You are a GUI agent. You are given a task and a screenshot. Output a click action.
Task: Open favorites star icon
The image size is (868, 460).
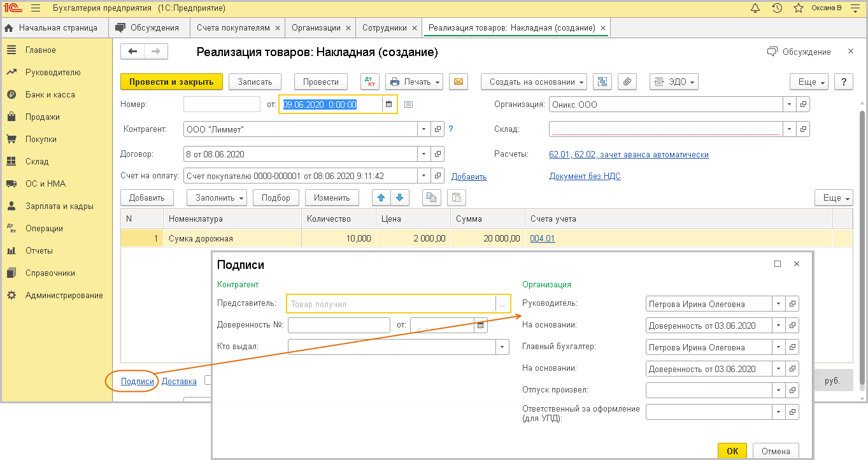pos(798,8)
